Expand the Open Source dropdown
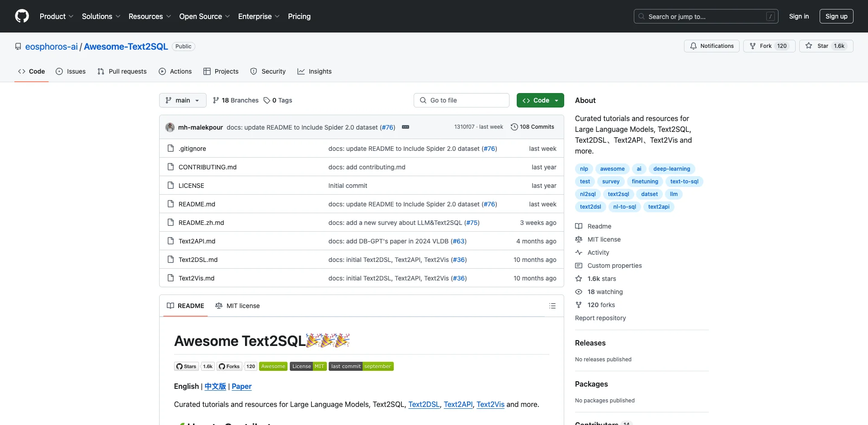Image resolution: width=868 pixels, height=425 pixels. (x=204, y=16)
